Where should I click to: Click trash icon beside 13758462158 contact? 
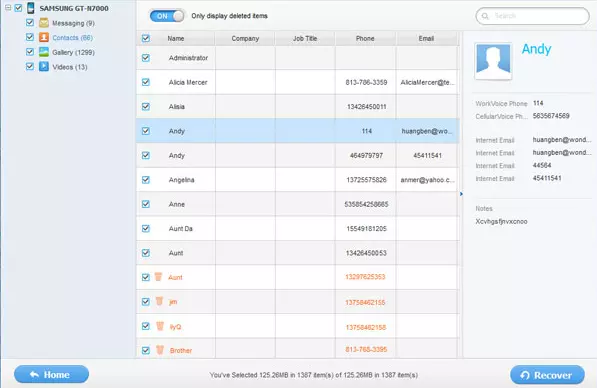coord(160,326)
